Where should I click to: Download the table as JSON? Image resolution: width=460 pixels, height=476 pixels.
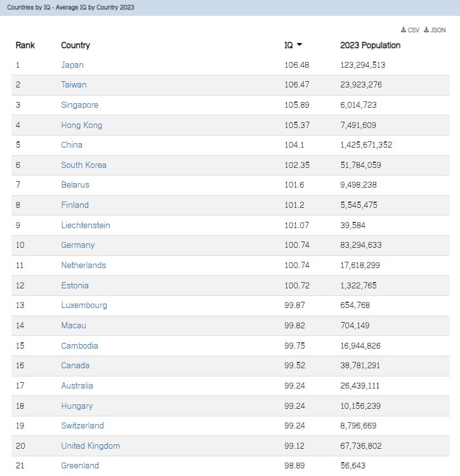pyautogui.click(x=435, y=30)
